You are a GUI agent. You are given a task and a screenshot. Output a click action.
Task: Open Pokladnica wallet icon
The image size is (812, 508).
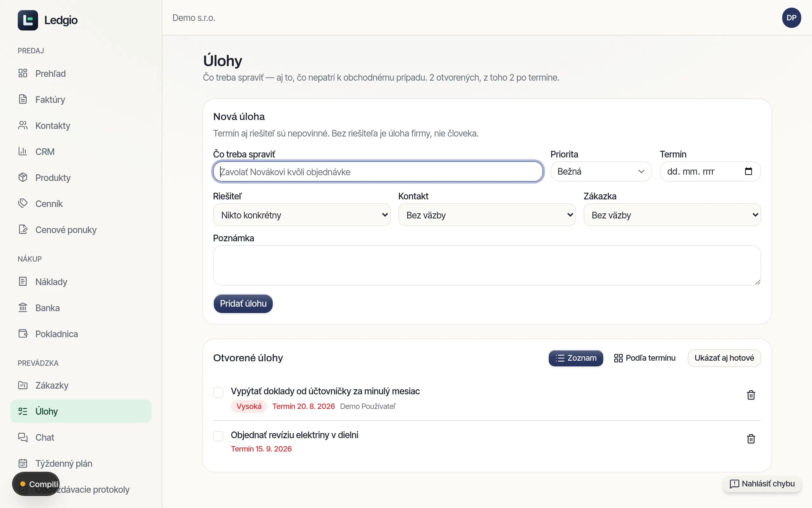23,334
